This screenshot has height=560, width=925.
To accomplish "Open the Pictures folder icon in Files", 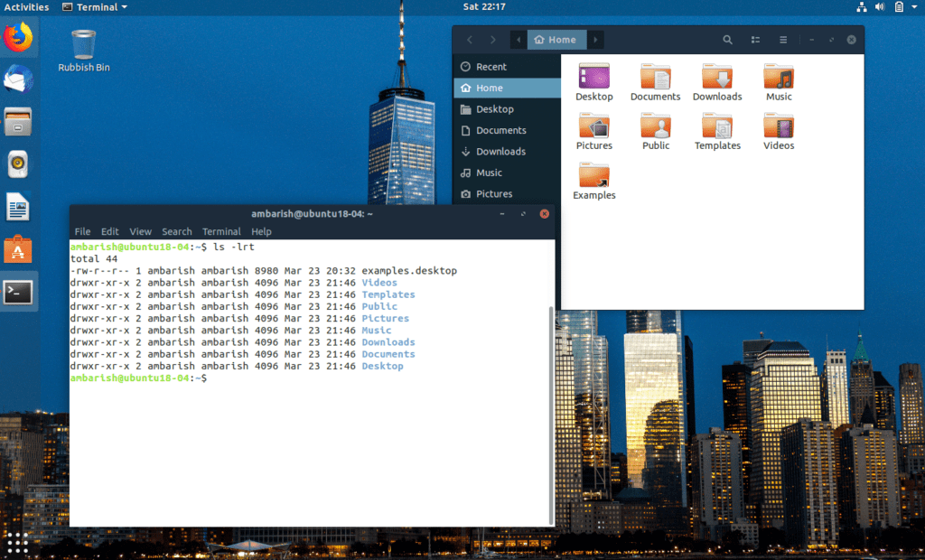I will click(x=594, y=131).
